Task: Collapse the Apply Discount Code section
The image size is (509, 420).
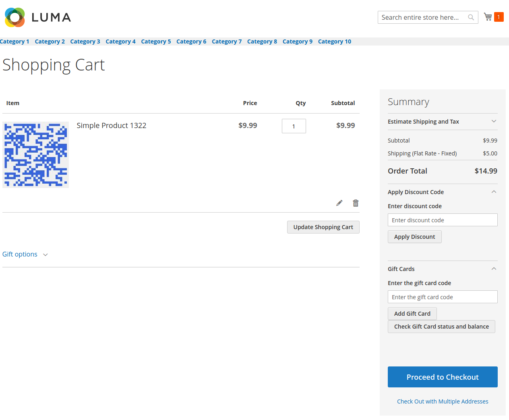Action: coord(443,192)
